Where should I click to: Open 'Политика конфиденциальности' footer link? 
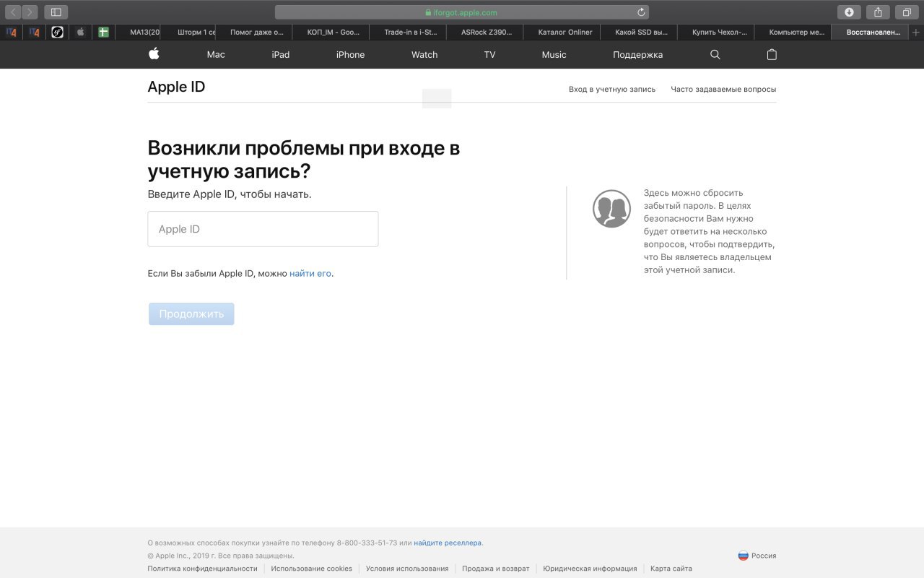pyautogui.click(x=202, y=569)
